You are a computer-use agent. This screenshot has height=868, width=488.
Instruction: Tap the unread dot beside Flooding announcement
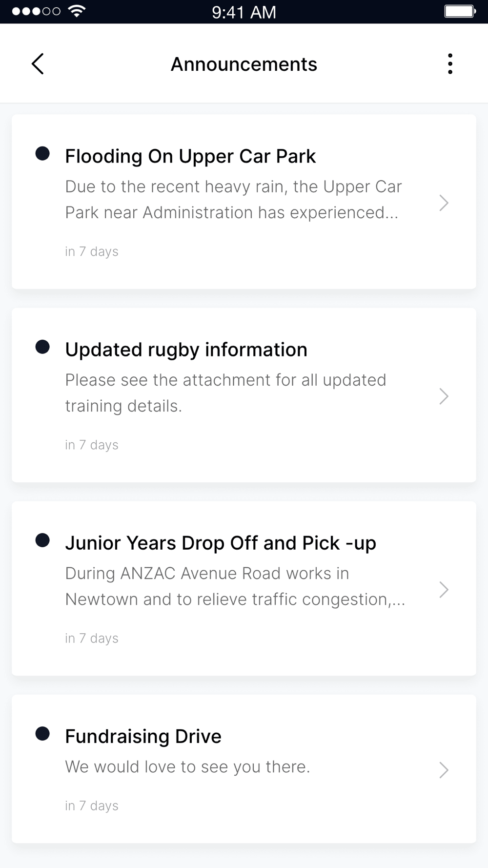42,154
